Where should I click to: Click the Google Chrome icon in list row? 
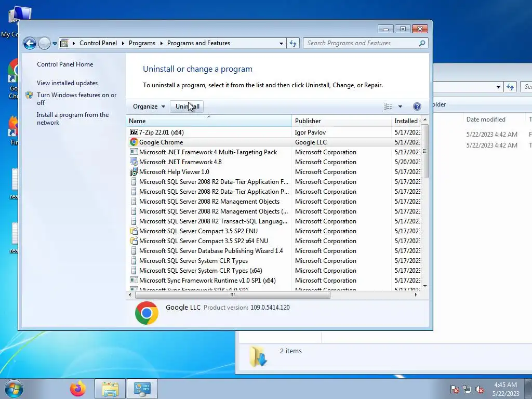point(134,142)
